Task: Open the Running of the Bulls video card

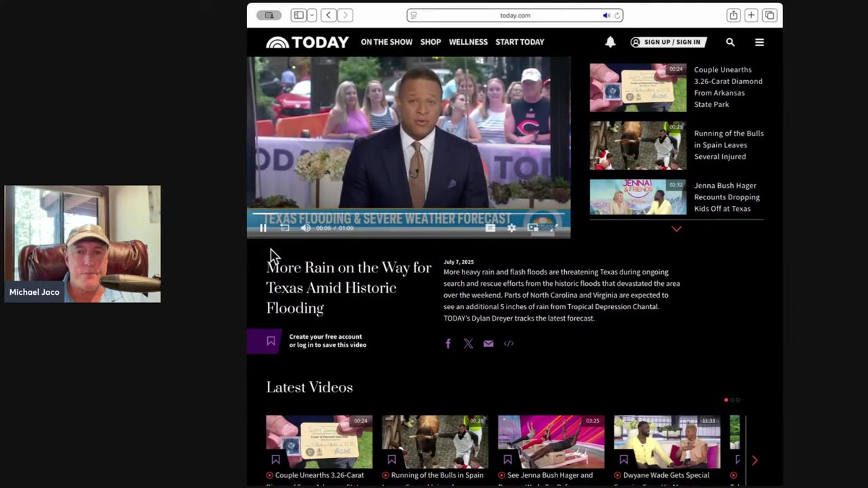Action: 435,442
